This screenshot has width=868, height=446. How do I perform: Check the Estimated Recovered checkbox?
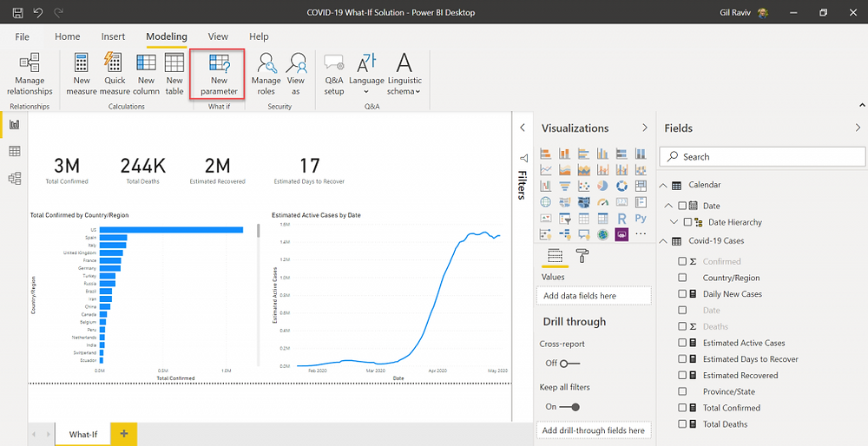coord(682,375)
